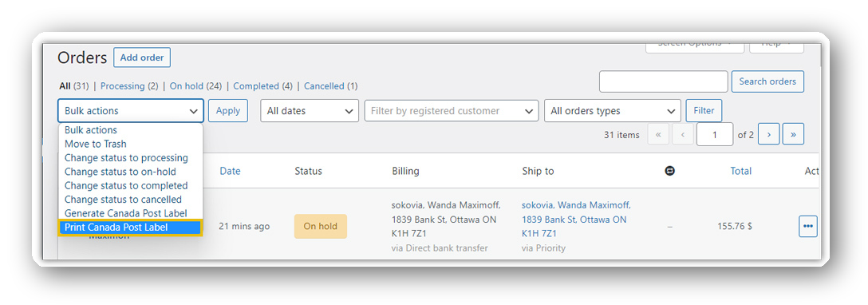Open the All dates filter dropdown

(x=310, y=111)
